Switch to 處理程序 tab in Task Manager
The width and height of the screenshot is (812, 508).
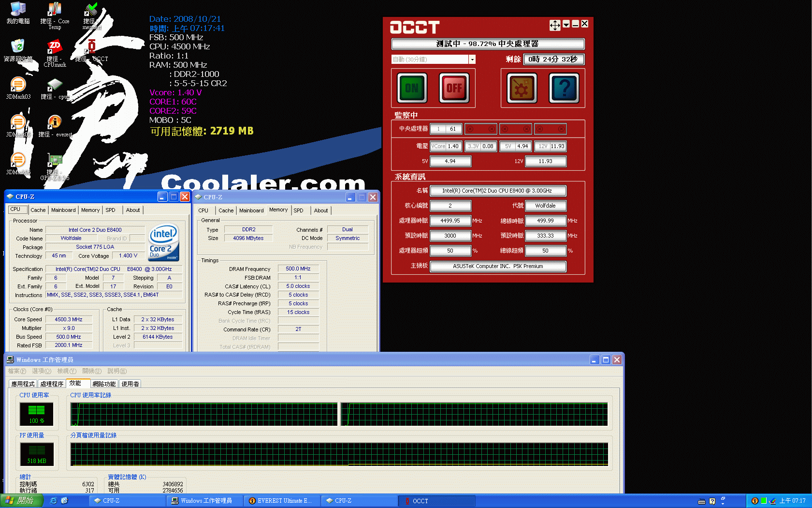click(52, 384)
